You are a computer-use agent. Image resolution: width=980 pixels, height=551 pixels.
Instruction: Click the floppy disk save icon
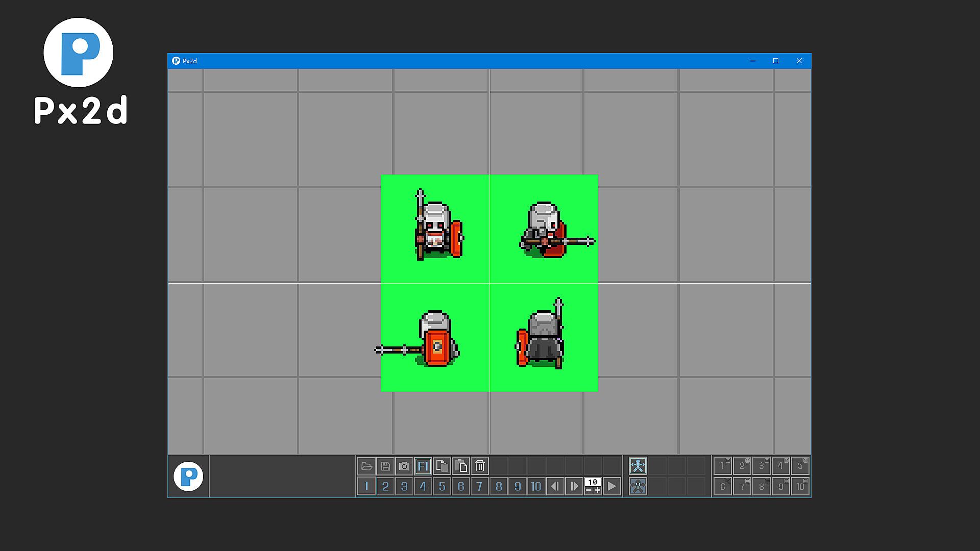(385, 466)
